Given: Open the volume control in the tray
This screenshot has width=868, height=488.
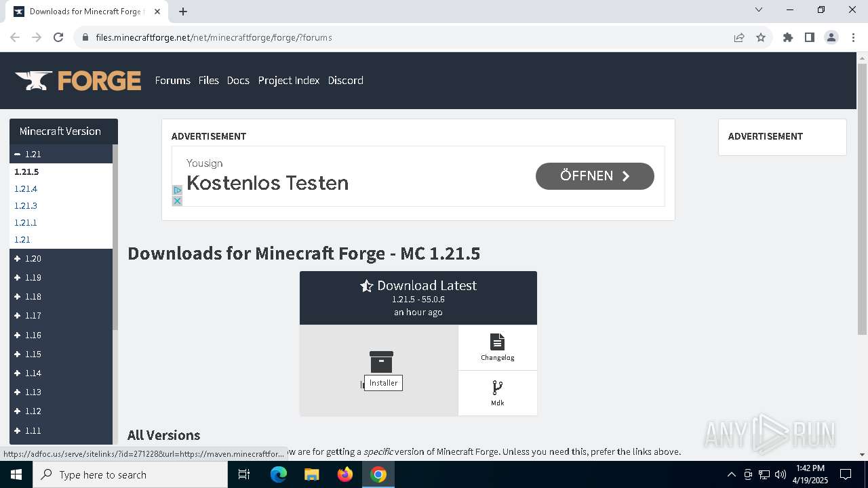Looking at the screenshot, I should pos(781,474).
